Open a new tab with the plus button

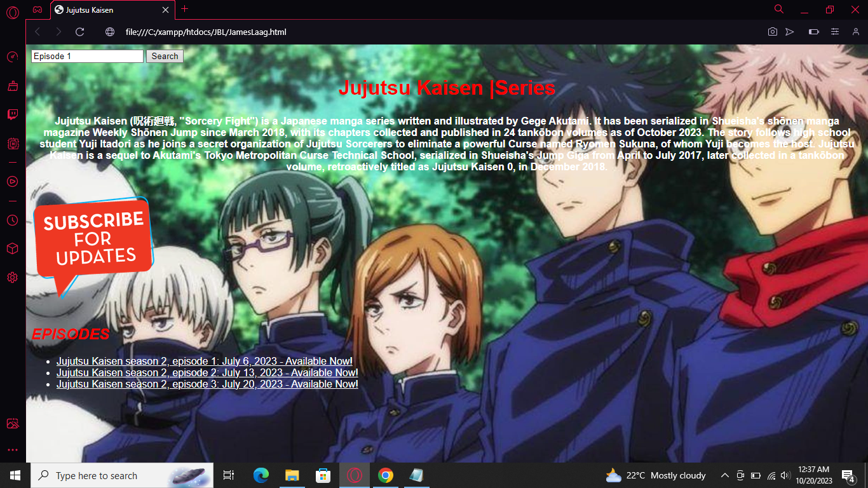(184, 9)
